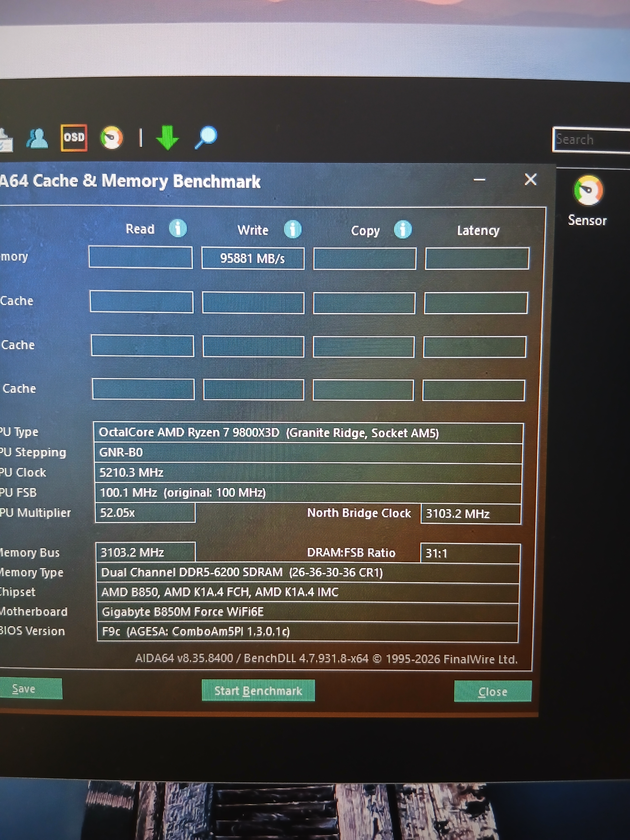Open the Sensor item in the right pane
Viewport: 630px width, 840px height.
point(588,201)
